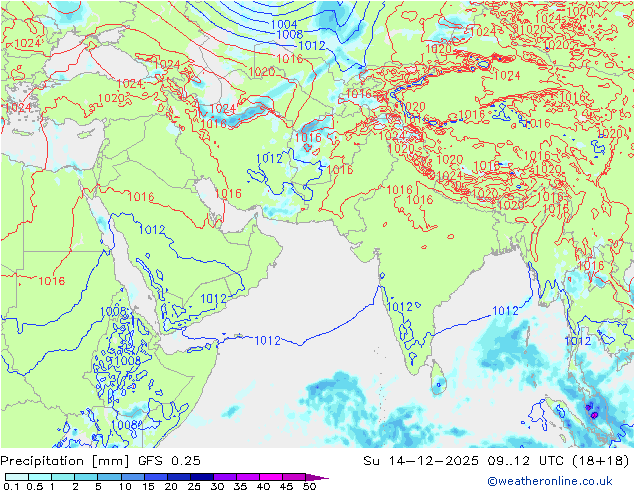Click the '50' legend value
This screenshot has width=634, height=490.
[x=310, y=486]
